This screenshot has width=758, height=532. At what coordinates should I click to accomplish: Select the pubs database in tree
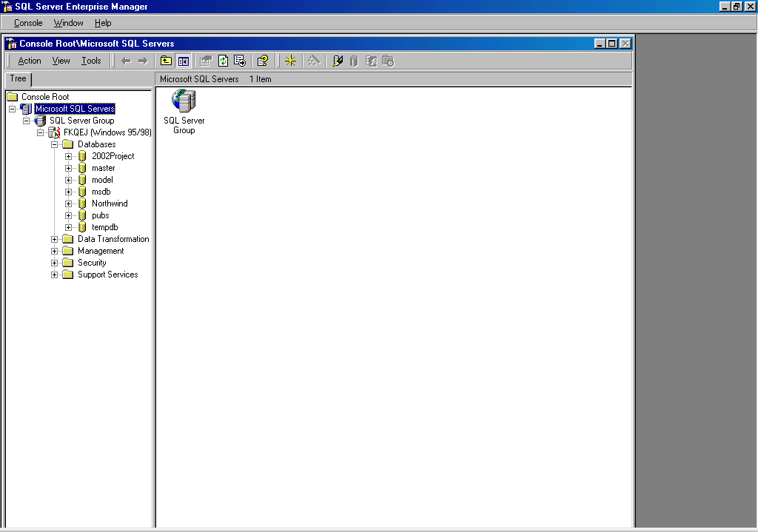(100, 215)
